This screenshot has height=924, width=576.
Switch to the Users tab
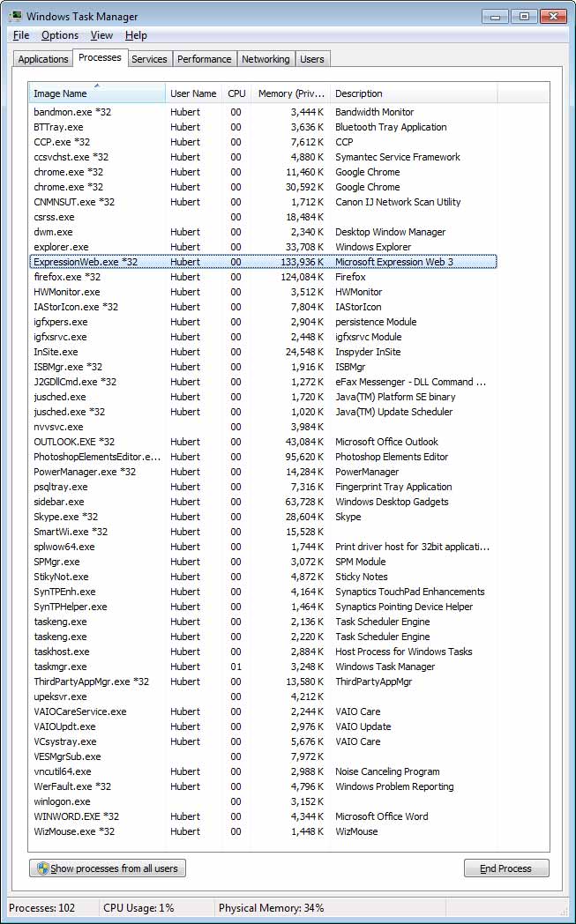(x=312, y=59)
